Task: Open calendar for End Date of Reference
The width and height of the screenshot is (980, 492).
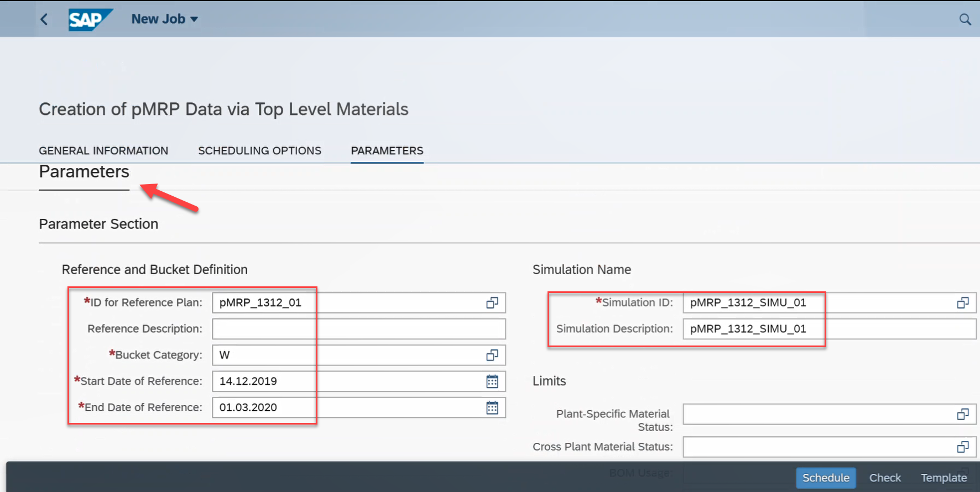Action: point(492,407)
